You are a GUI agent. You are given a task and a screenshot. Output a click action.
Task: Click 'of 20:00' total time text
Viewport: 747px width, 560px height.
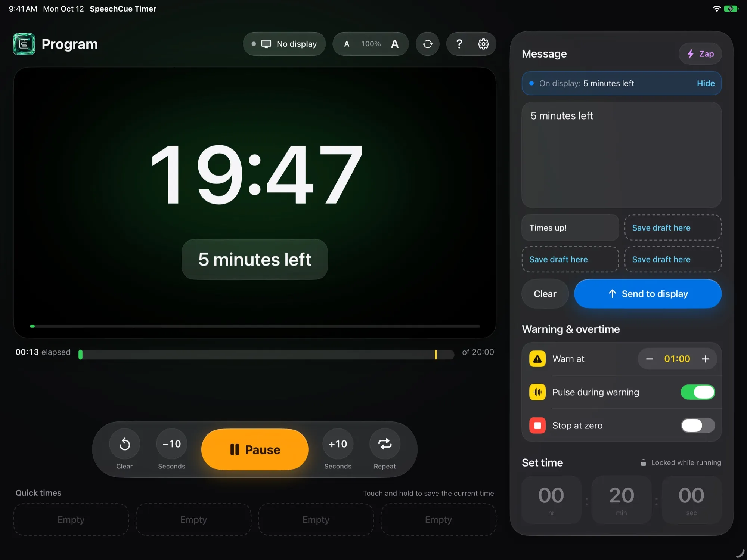point(478,352)
